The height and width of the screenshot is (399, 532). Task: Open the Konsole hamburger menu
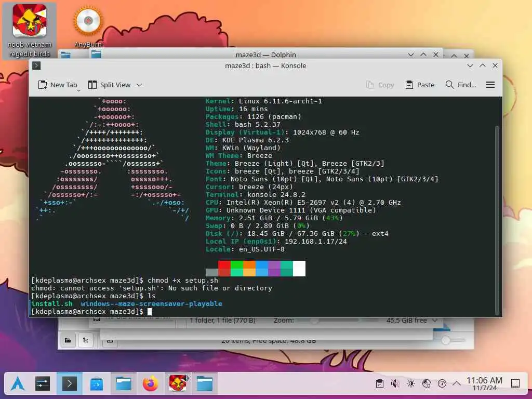click(490, 85)
